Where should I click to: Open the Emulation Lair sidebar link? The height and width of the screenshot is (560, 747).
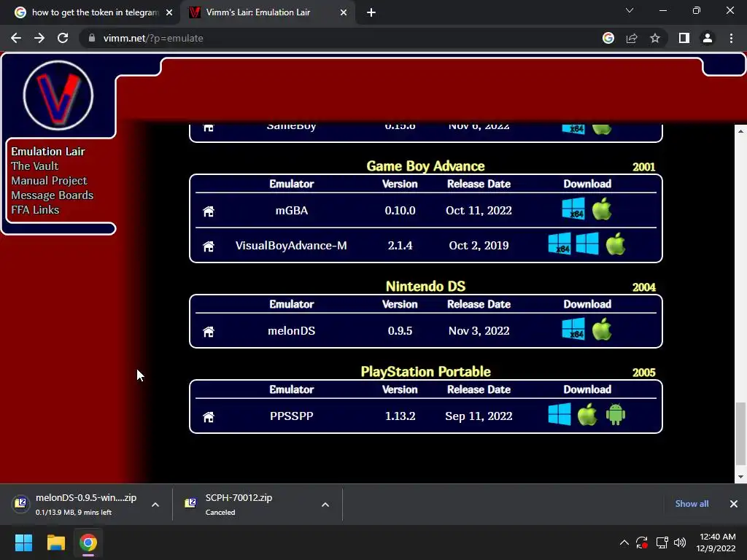(48, 152)
